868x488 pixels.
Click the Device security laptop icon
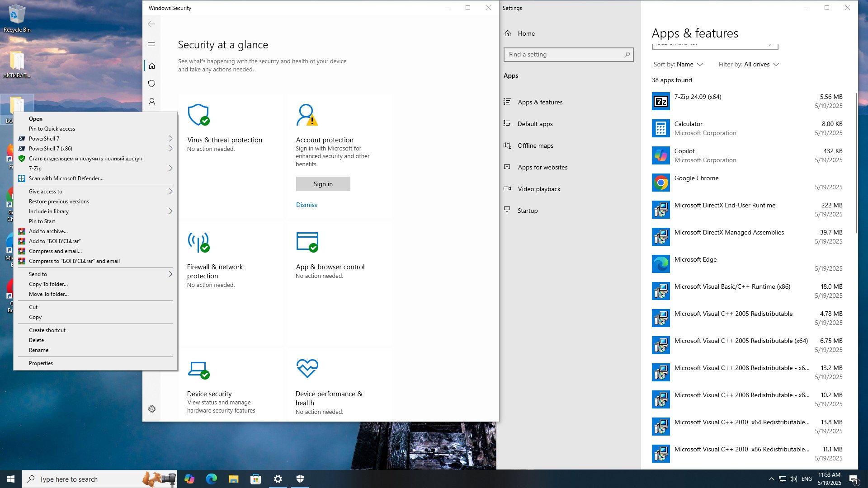(x=198, y=370)
